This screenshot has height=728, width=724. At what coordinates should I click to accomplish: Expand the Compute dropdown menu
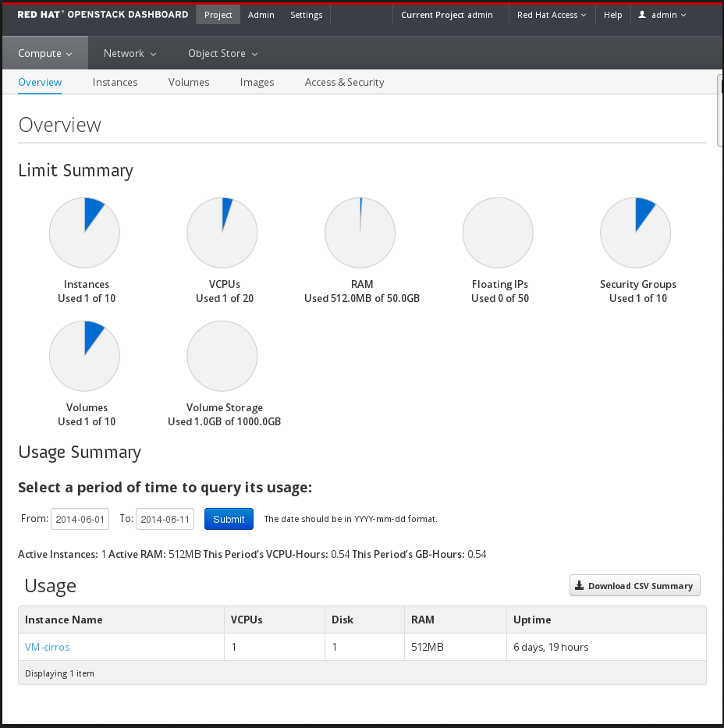[45, 54]
